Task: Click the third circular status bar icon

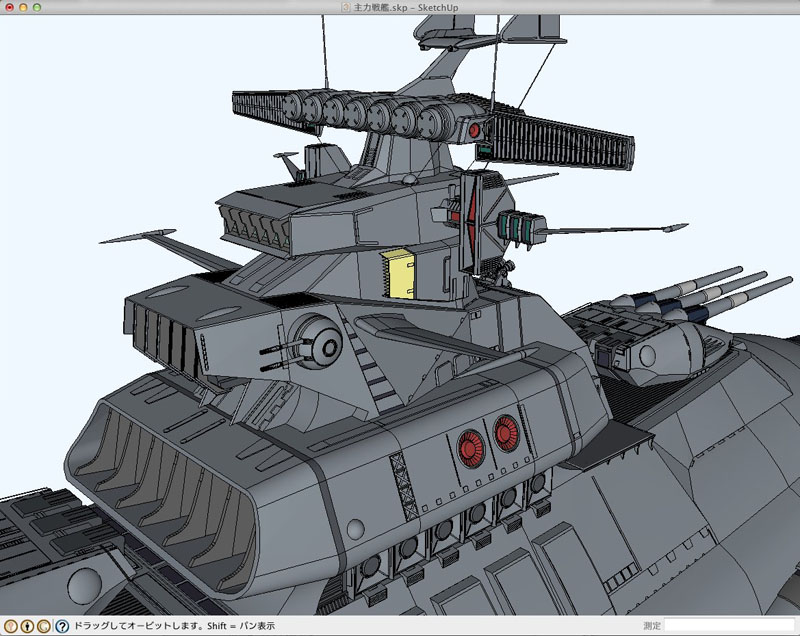Action: coord(44,626)
